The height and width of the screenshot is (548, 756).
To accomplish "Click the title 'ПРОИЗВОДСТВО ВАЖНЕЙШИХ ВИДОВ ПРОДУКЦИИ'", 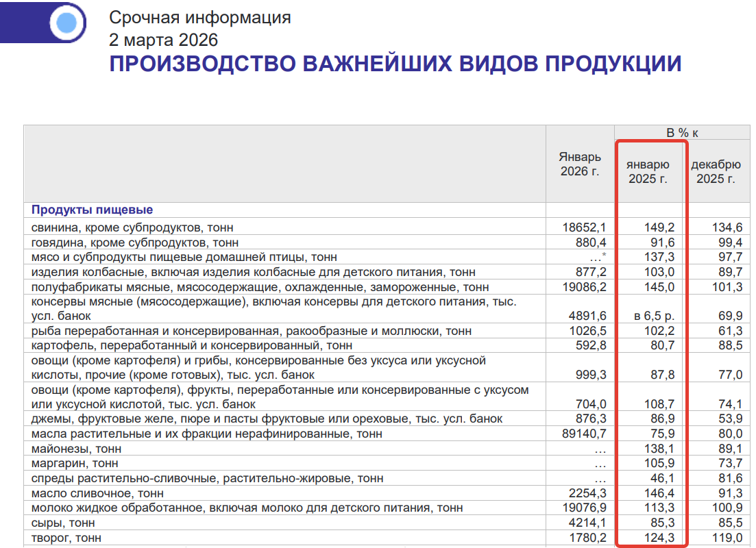I will point(395,64).
